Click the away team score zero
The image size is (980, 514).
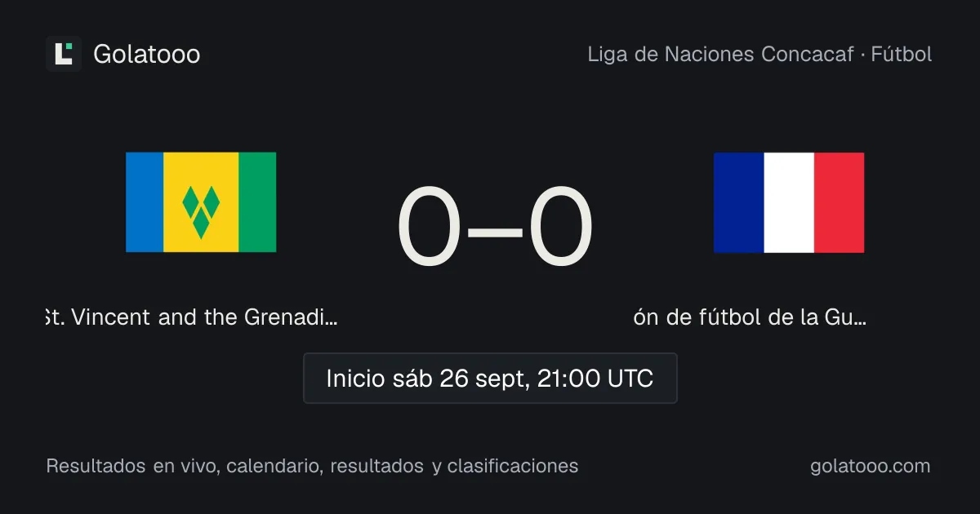(560, 228)
